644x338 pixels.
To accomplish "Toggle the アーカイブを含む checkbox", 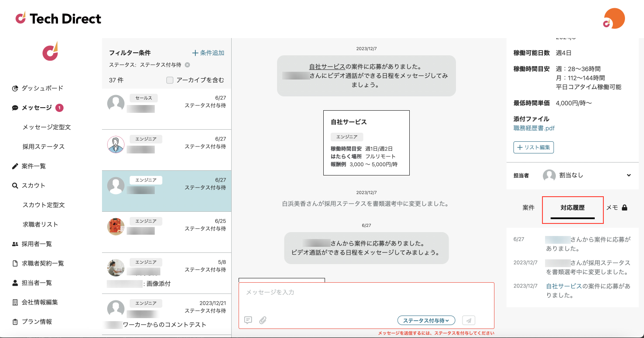I will pos(170,80).
